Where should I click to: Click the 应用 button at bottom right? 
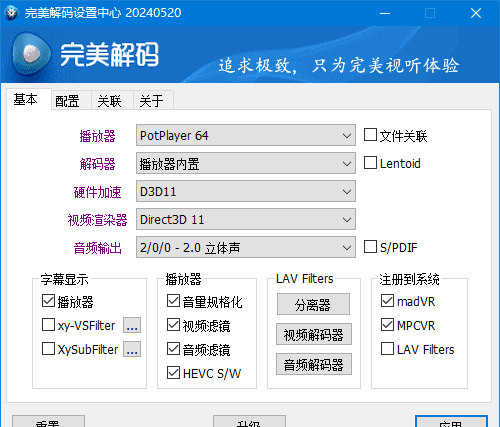point(451,421)
